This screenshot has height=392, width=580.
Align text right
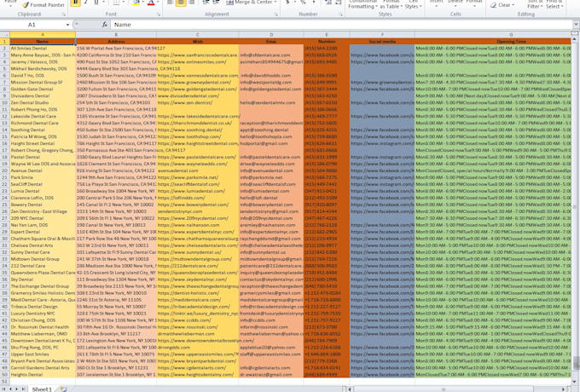point(192,3)
